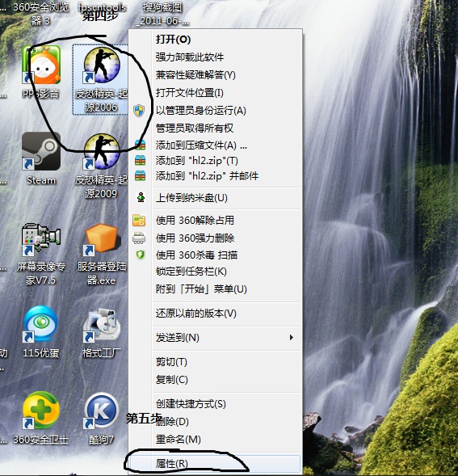This screenshot has width=458, height=476.
Task: Click the 360安全浏览器 3 desktop label
Action: point(41,14)
